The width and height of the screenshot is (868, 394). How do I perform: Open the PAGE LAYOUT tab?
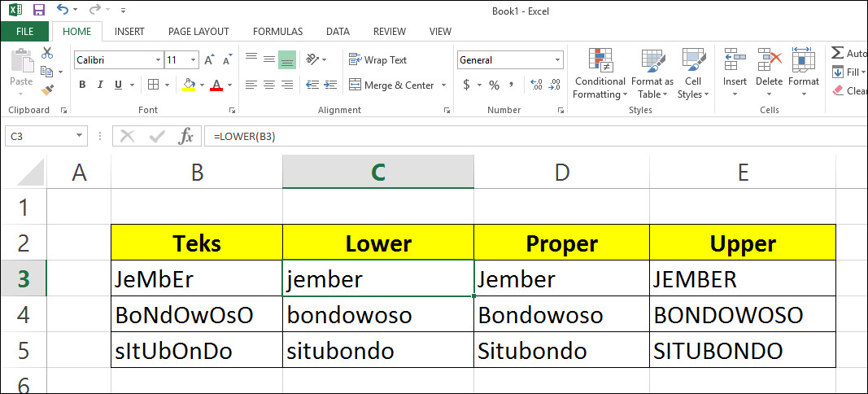[198, 32]
